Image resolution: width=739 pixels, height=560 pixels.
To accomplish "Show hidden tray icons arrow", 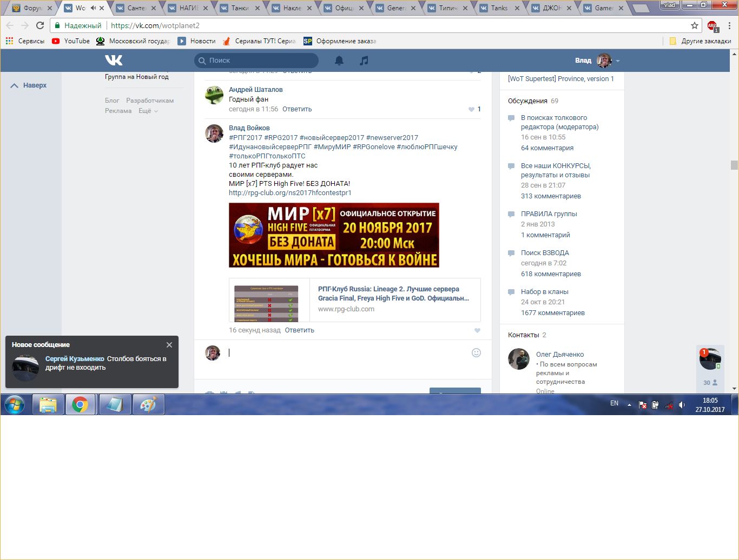I will (629, 404).
